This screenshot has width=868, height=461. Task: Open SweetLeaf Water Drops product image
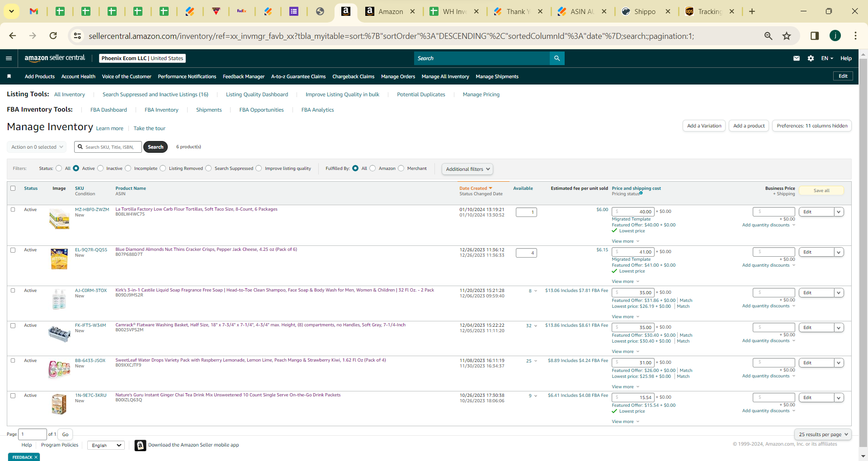[59, 369]
